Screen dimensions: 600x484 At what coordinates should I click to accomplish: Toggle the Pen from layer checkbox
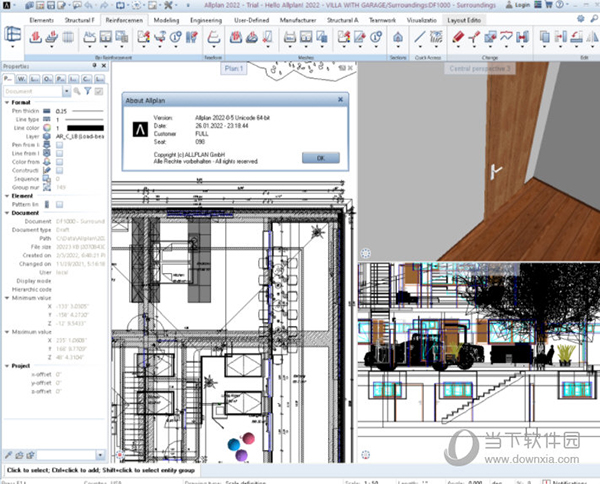(x=60, y=147)
